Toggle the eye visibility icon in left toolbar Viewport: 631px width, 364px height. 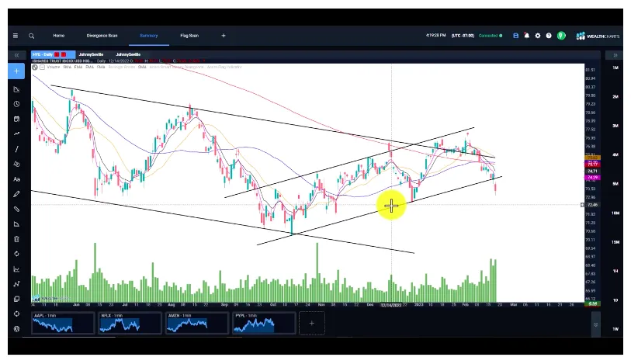click(x=17, y=328)
